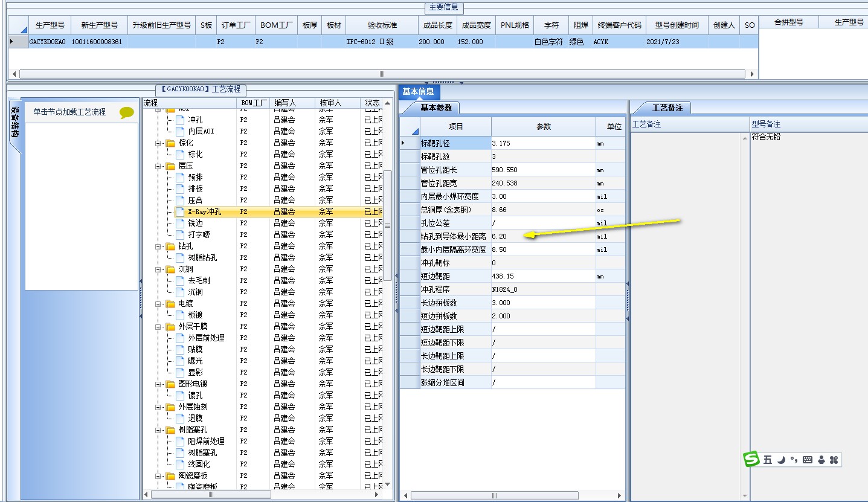This screenshot has width=868, height=502.
Task: Click the document icon next to 预排
Action: 180,178
